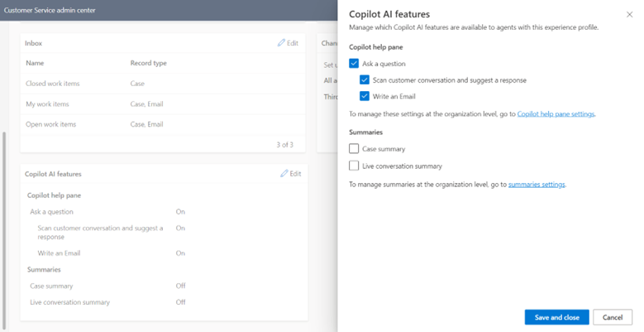Click the Inbox card heading
The width and height of the screenshot is (644, 332).
coord(33,43)
